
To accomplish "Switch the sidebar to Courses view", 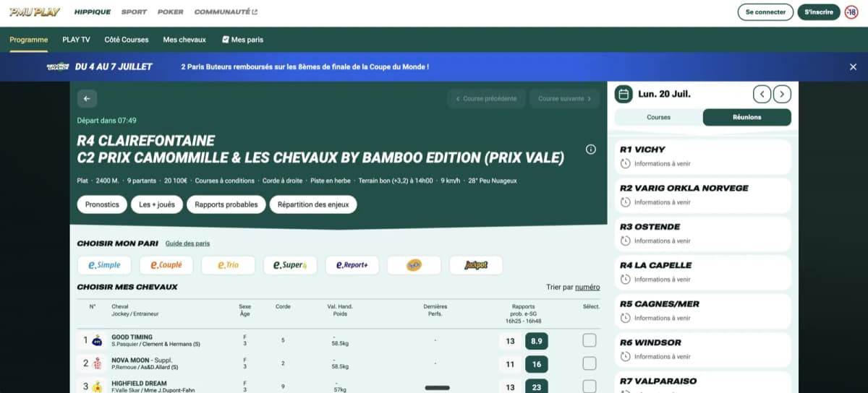I will point(659,117).
